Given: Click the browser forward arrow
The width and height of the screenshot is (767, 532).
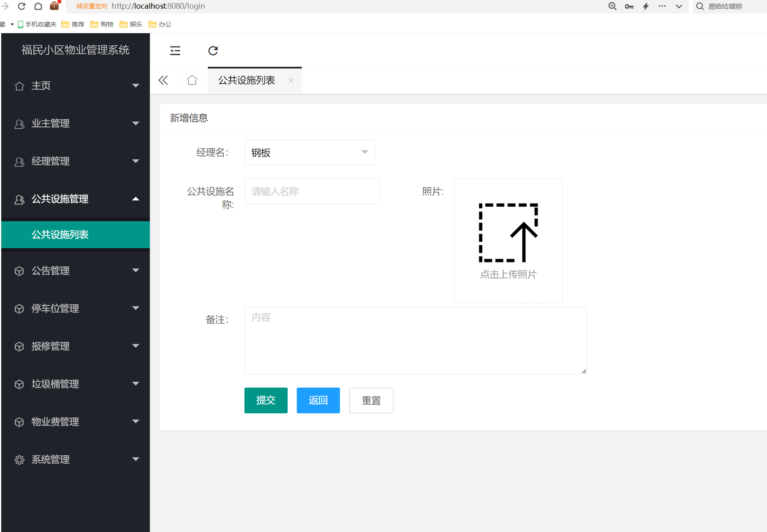Looking at the screenshot, I should [5, 6].
